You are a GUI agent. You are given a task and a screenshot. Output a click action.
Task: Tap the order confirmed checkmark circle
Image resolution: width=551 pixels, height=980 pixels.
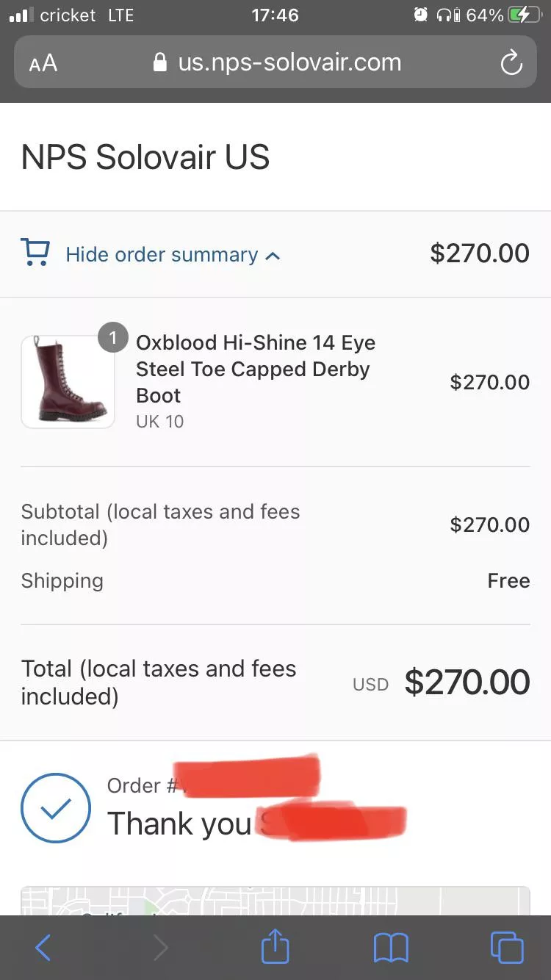tap(56, 807)
